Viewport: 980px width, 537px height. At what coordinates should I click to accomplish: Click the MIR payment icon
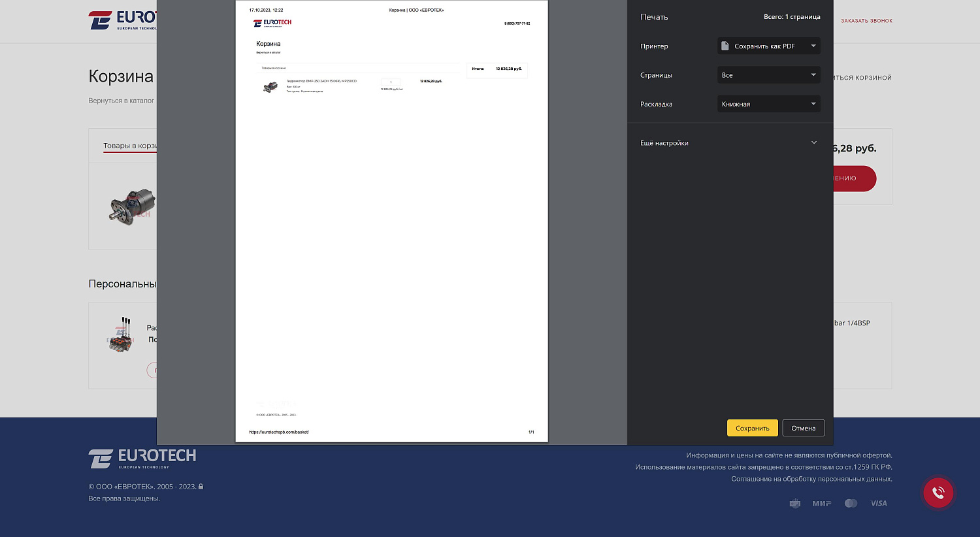(x=821, y=503)
